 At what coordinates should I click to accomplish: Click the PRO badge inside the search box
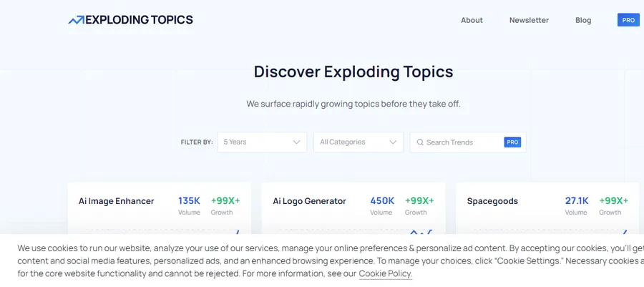[x=512, y=142]
